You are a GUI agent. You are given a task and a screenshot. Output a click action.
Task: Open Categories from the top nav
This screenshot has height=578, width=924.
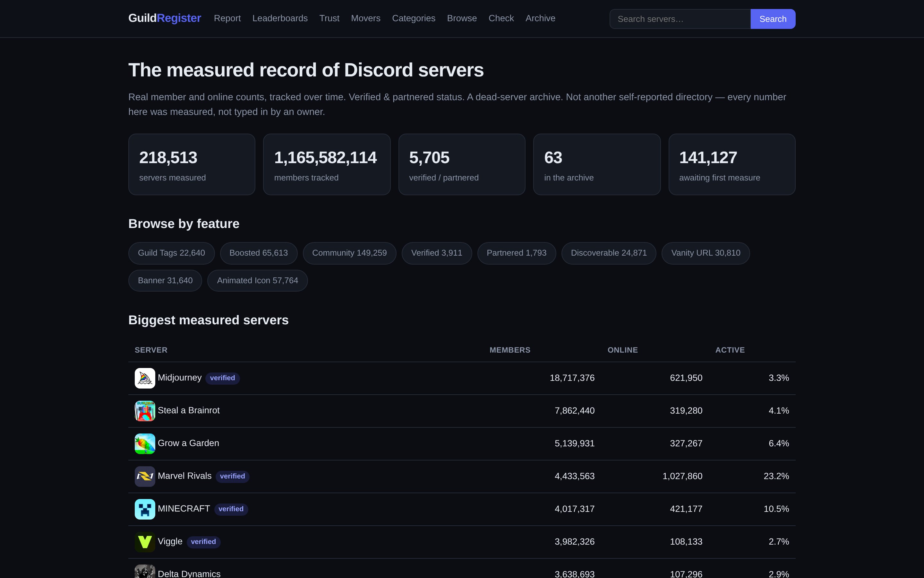coord(414,18)
